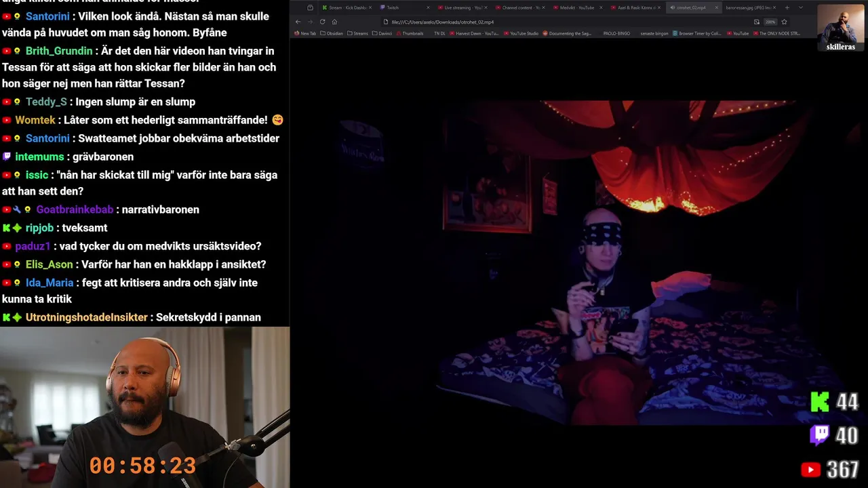
Task: Click username Goatbrainkebab in chat
Action: (75, 209)
